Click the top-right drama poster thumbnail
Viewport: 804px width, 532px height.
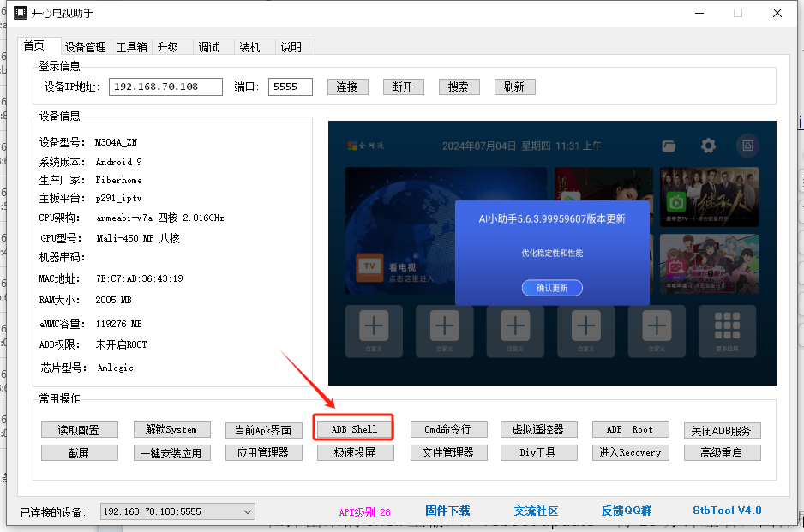(x=709, y=197)
